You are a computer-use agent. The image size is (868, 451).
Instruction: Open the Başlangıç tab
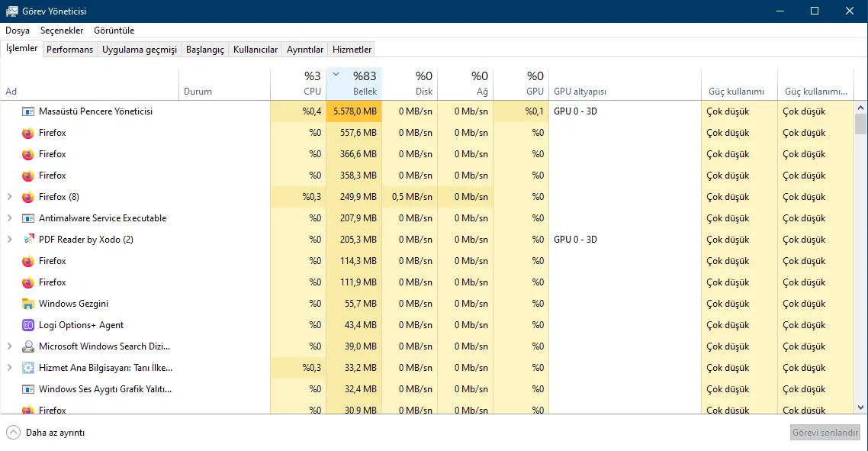(x=205, y=50)
